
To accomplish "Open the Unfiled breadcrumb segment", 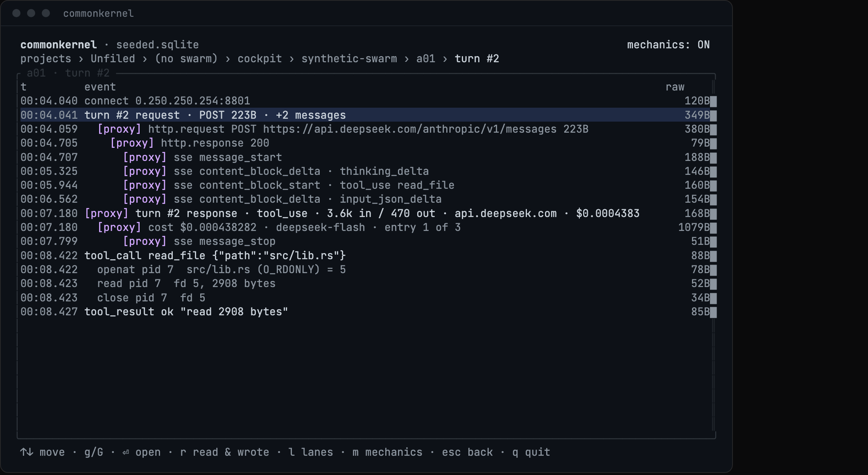I will point(113,59).
